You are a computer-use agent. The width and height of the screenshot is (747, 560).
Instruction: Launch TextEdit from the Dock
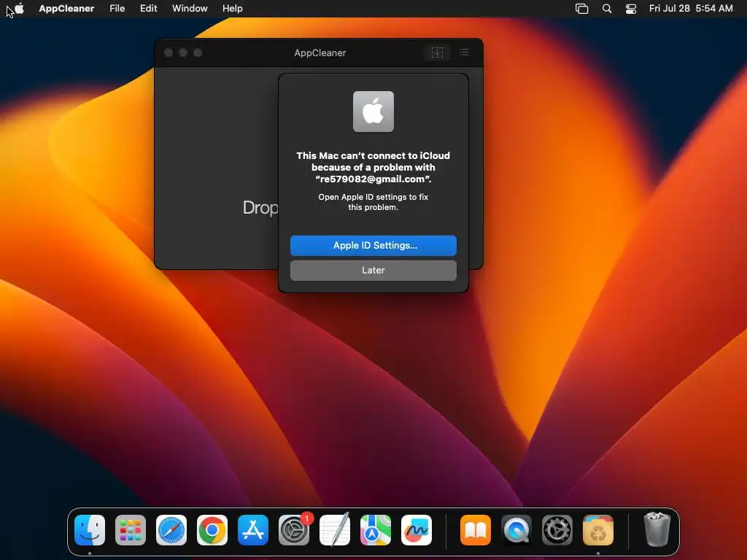[335, 530]
